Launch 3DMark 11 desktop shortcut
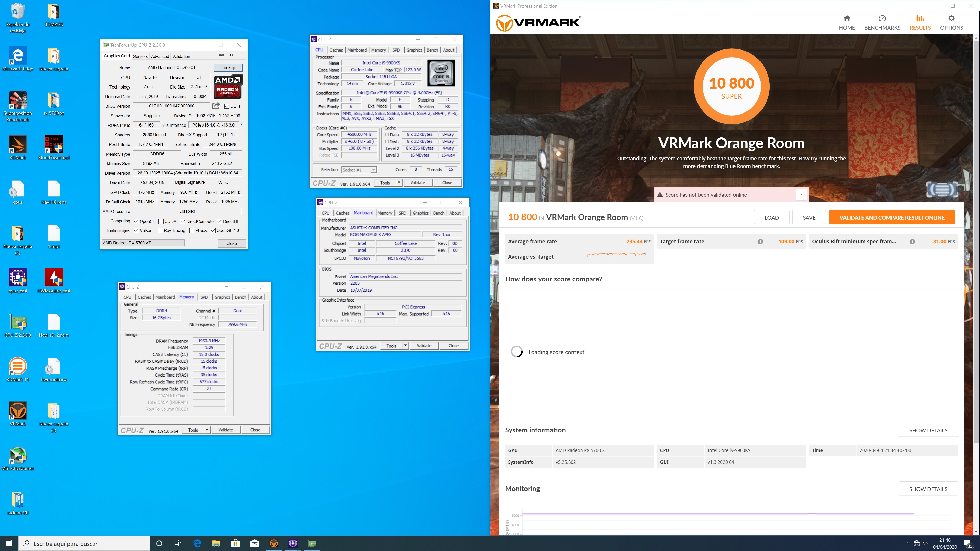Image resolution: width=980 pixels, height=551 pixels. tap(18, 370)
